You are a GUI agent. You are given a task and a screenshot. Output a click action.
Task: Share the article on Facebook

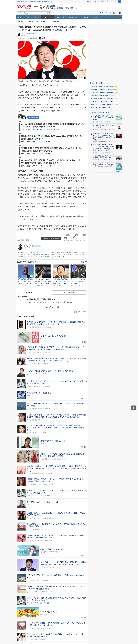click(44, 38)
